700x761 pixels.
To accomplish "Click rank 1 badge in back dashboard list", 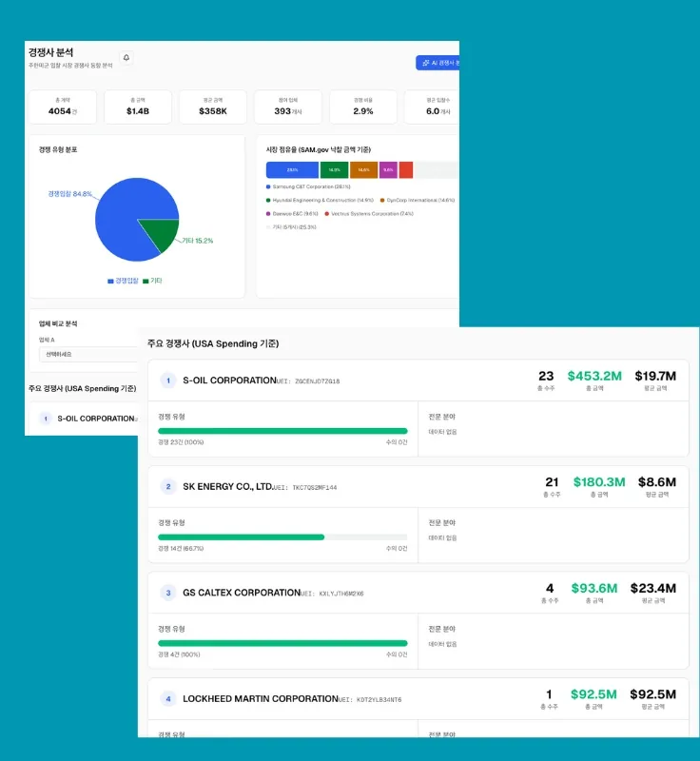I will point(46,419).
